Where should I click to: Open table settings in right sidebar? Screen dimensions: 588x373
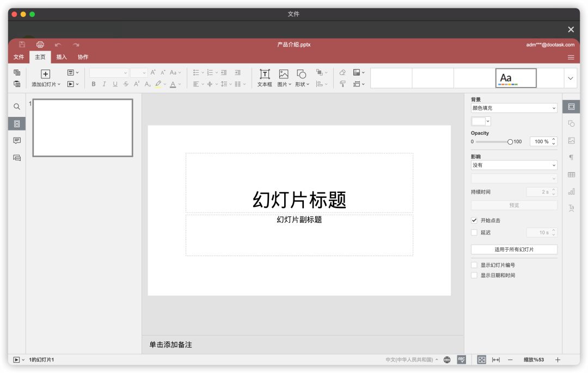[571, 175]
